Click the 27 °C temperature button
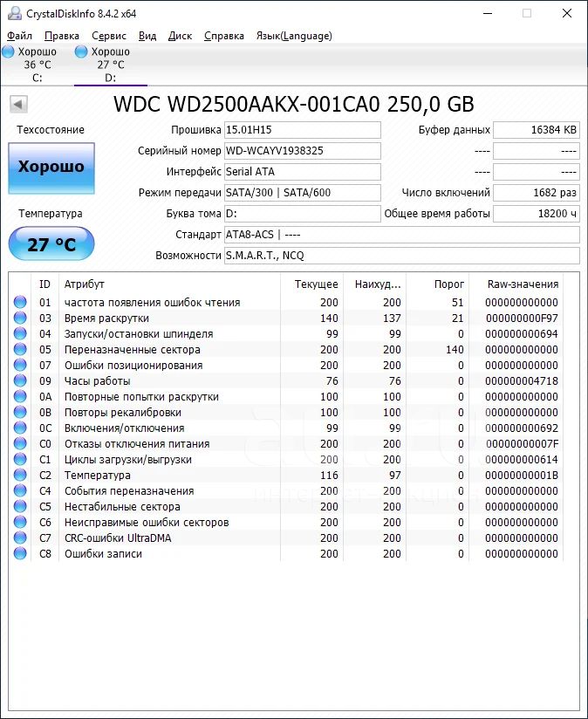588x719 pixels. 51,243
